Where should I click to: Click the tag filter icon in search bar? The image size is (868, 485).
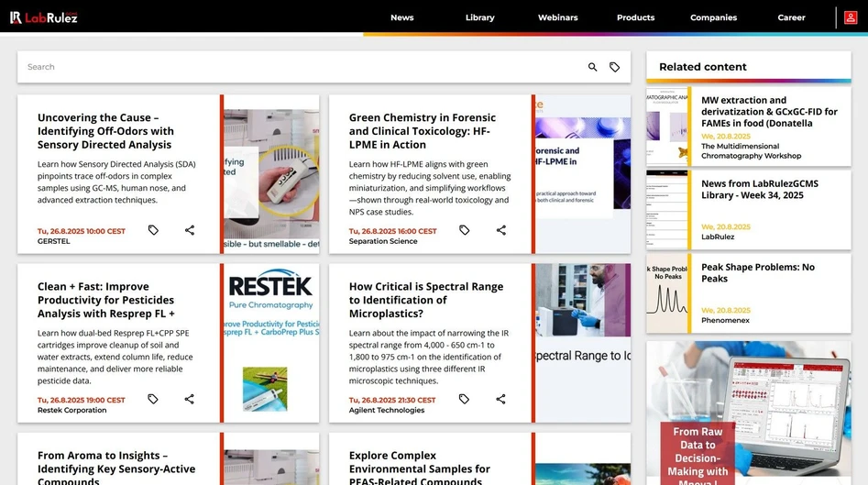coord(614,67)
